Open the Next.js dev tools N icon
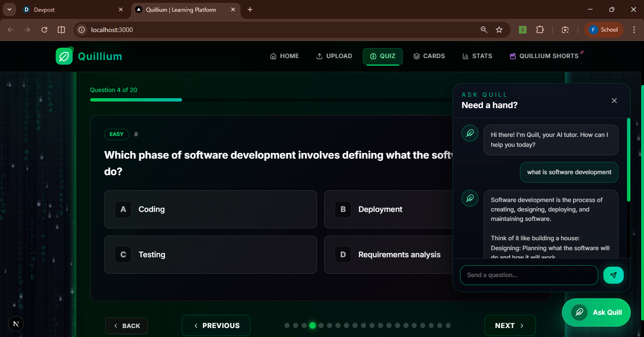The height and width of the screenshot is (337, 644). coord(16,324)
